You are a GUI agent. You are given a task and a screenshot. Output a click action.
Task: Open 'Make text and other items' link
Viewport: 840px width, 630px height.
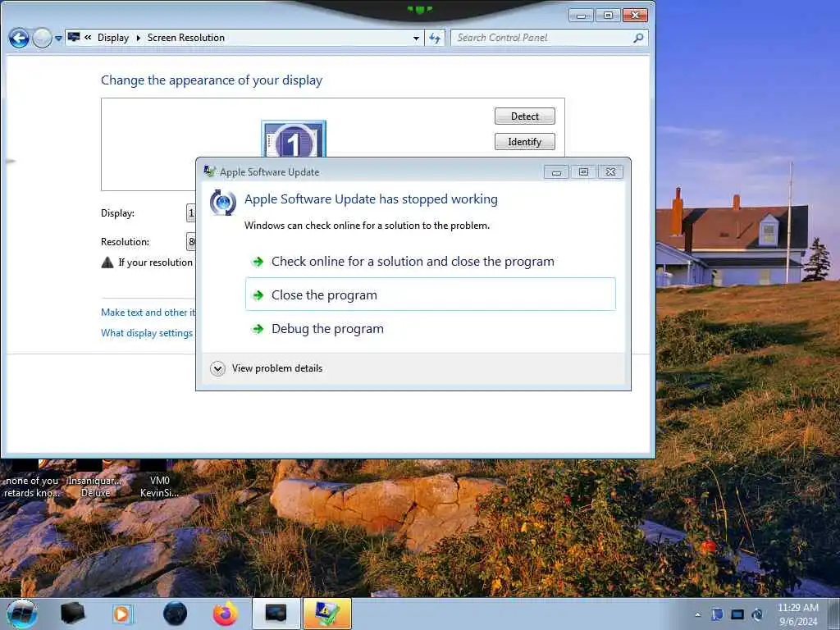point(148,313)
